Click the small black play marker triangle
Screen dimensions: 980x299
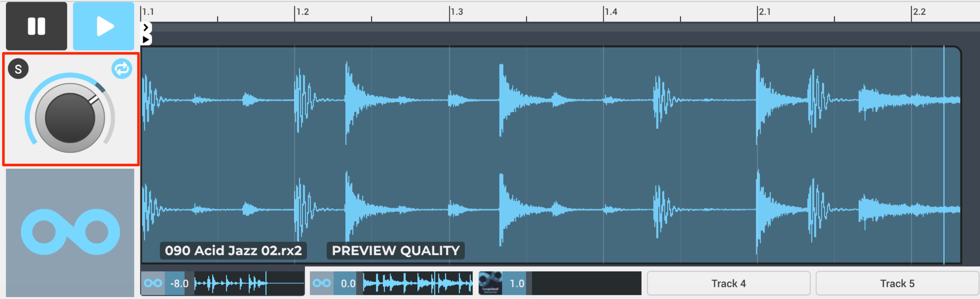pos(146,39)
